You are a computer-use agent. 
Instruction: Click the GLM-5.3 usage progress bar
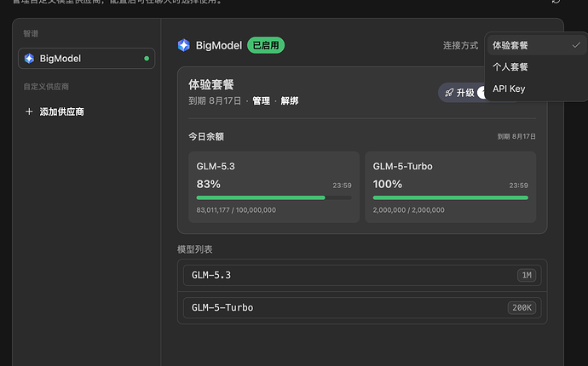point(274,197)
